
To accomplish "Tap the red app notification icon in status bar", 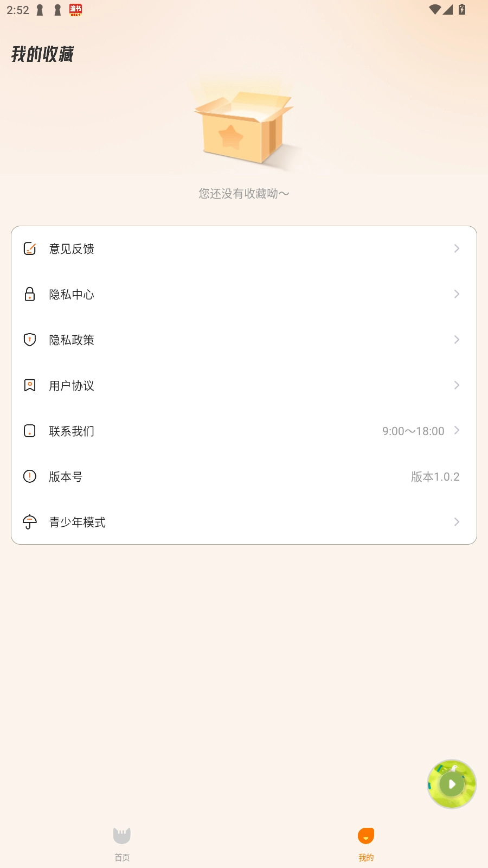I will point(76,10).
